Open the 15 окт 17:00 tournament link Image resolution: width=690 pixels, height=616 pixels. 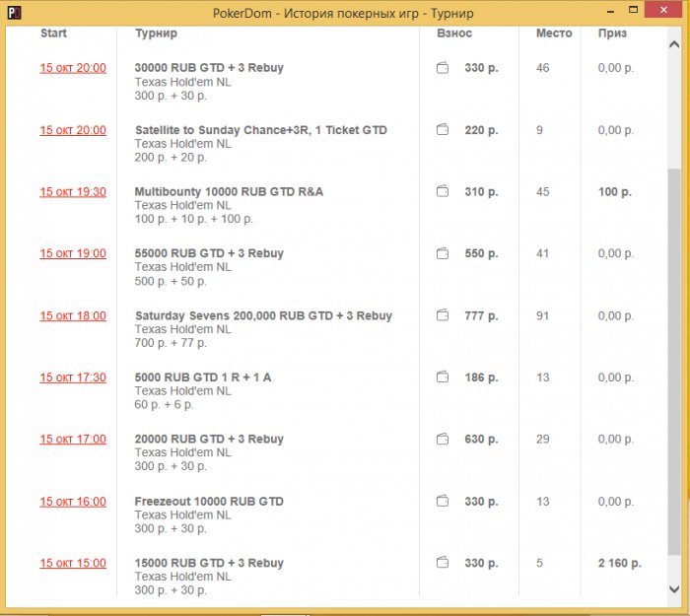73,440
